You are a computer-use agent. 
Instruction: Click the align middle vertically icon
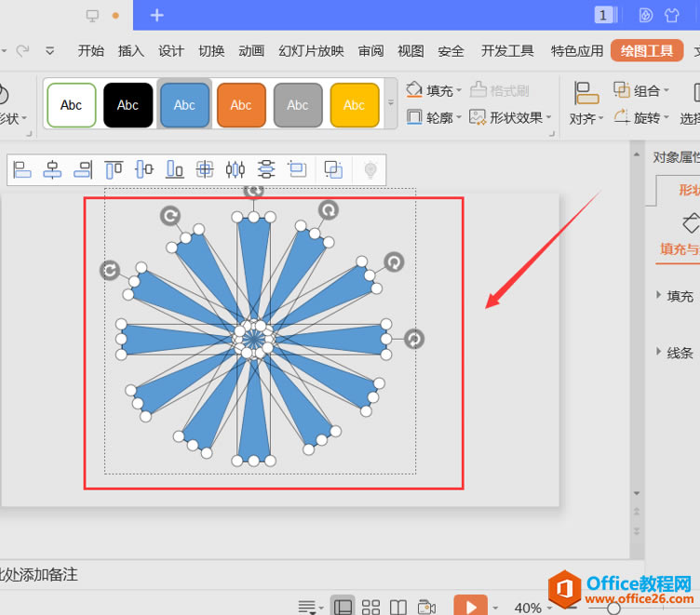[144, 169]
